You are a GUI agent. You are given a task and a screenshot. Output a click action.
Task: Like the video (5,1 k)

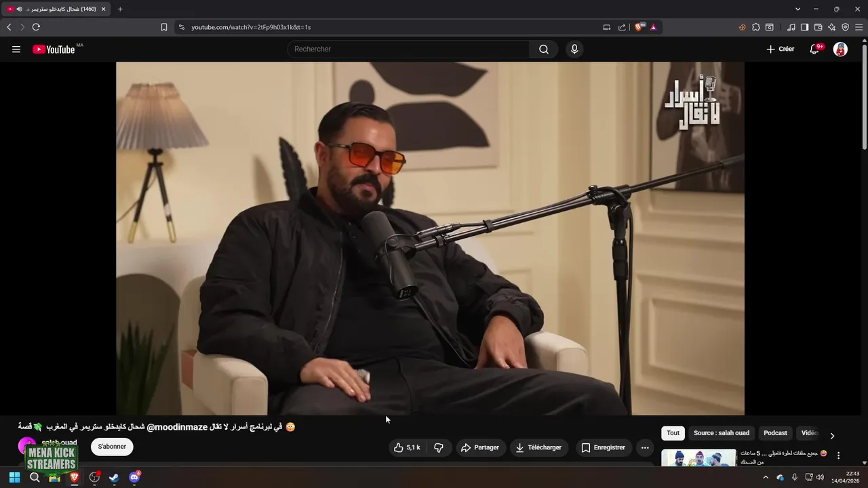(x=407, y=447)
